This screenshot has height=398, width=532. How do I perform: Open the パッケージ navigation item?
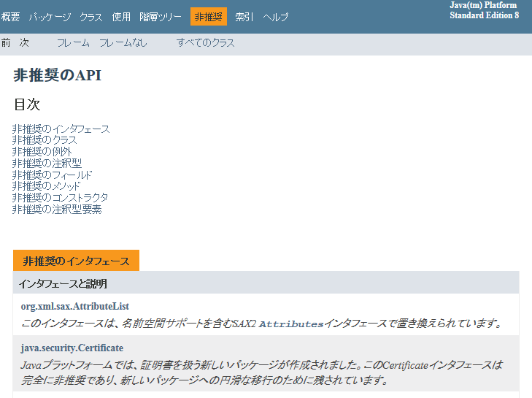[x=50, y=17]
